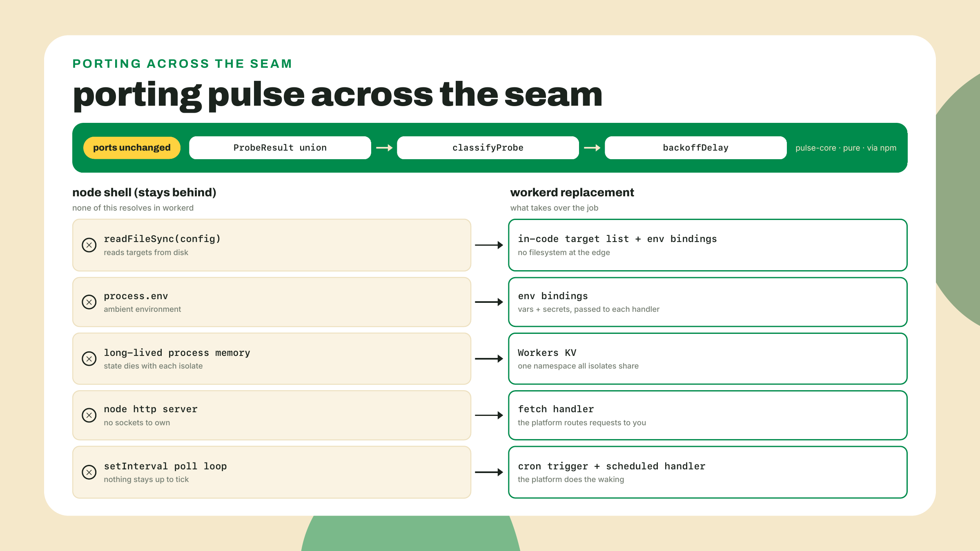
Task: Click the "setInterval poll loop" label
Action: (165, 466)
